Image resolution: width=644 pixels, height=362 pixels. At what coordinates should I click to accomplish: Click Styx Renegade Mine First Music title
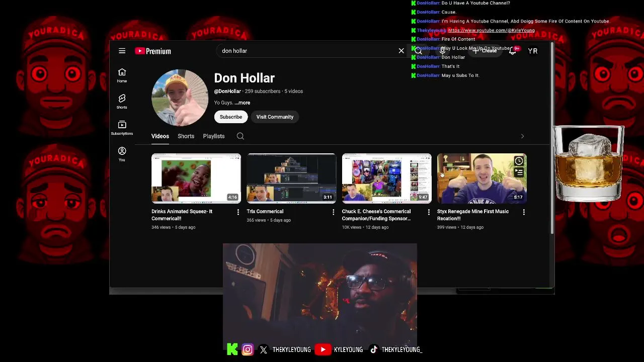tap(473, 215)
